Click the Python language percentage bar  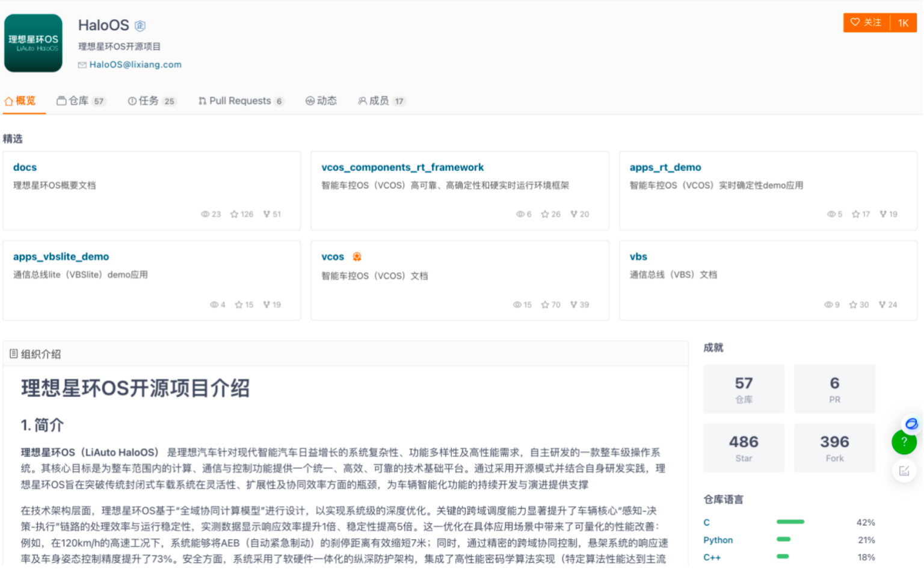click(783, 539)
